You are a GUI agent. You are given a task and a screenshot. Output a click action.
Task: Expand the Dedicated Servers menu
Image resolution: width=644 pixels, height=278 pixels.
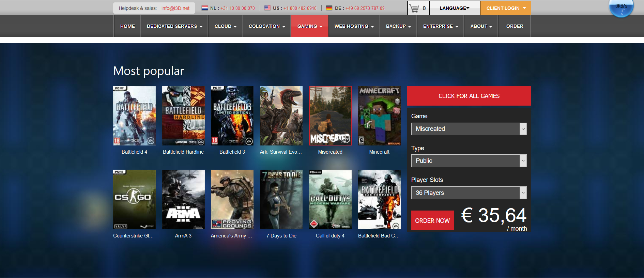pyautogui.click(x=174, y=26)
